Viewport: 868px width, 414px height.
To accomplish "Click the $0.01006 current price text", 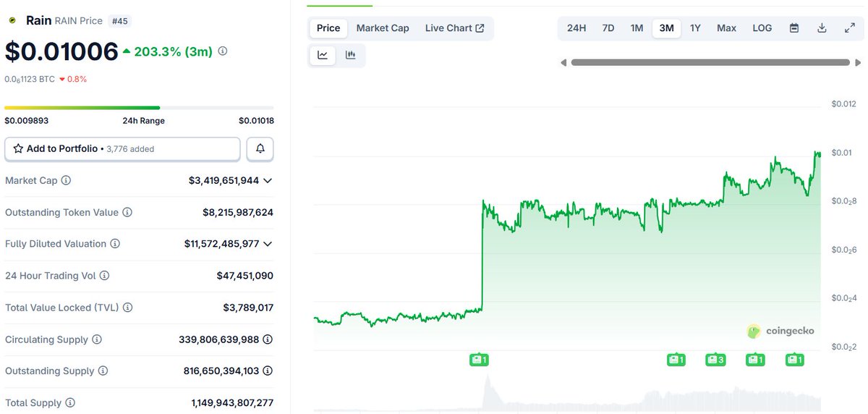I will pyautogui.click(x=61, y=51).
